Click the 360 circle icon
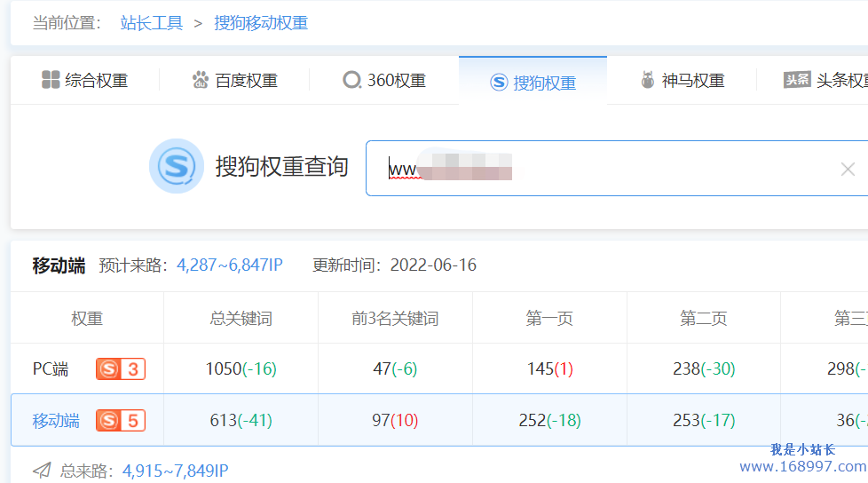Screen dimensions: 868x483 [351, 80]
